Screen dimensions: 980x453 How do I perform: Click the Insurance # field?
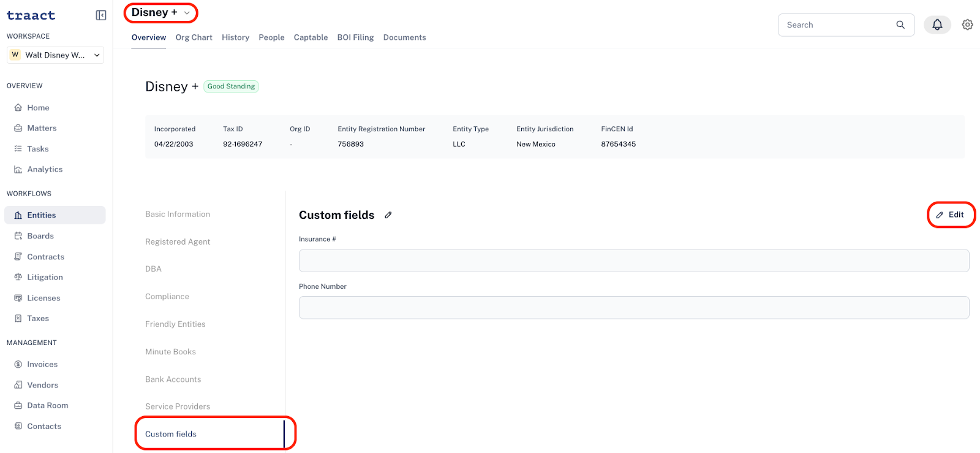(x=634, y=261)
